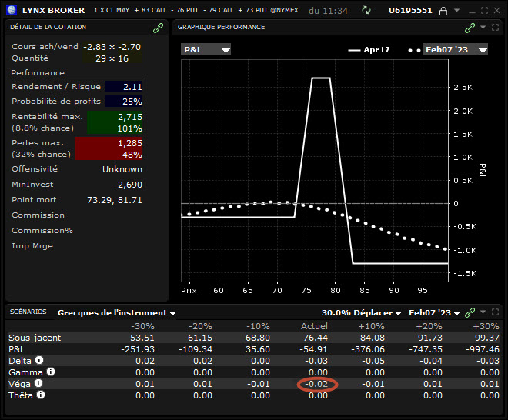Screen dimensions: 508x420
Task: Click the P&L value 35.60 under -10%
Action: [258, 349]
